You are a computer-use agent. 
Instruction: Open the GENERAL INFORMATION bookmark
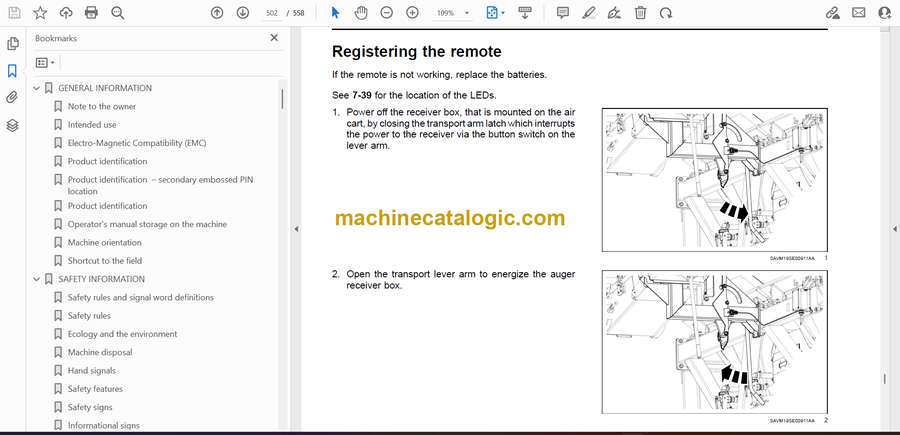(x=105, y=88)
